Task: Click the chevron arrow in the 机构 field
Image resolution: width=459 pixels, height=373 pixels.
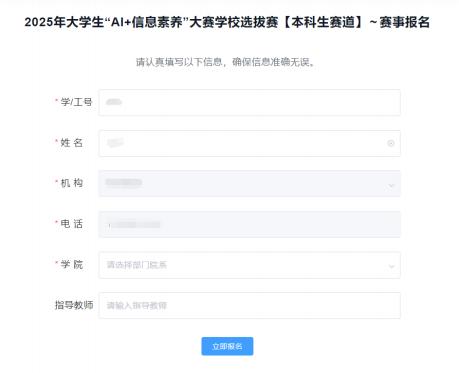Action: pyautogui.click(x=391, y=185)
